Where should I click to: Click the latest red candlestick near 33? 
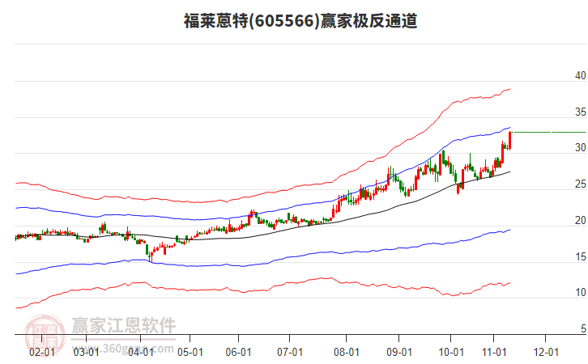509,141
